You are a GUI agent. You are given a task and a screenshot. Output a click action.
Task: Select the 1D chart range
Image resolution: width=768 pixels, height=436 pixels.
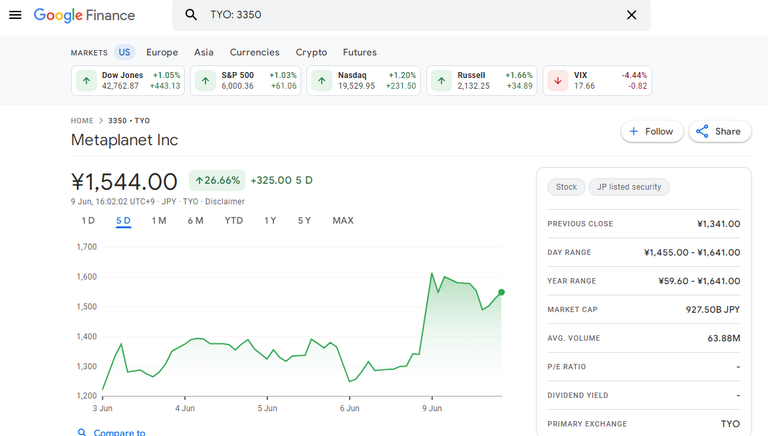(x=88, y=220)
